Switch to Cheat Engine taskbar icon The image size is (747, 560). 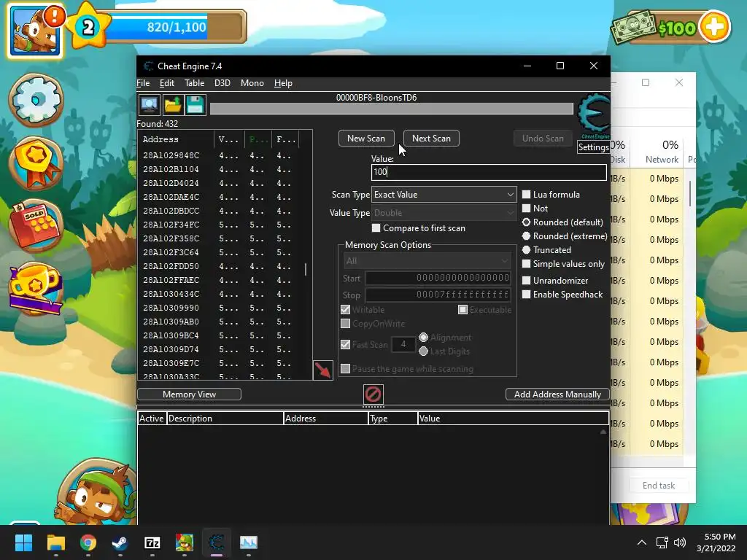click(x=216, y=542)
